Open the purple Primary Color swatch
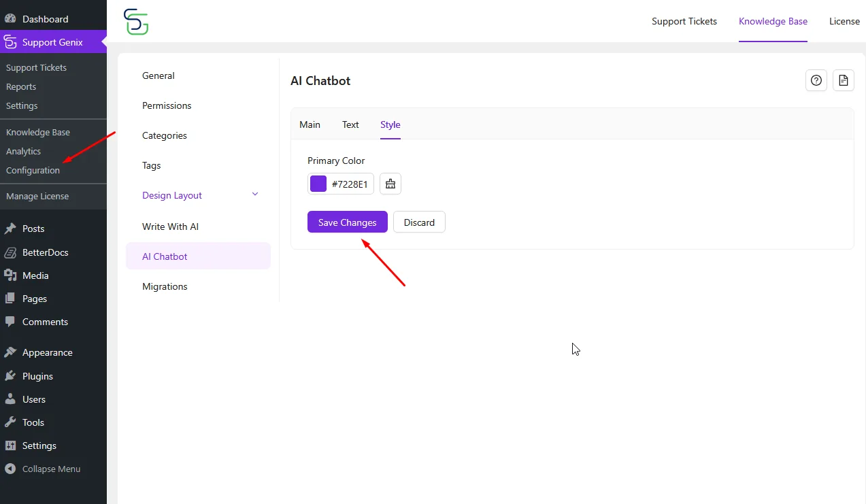Viewport: 866px width, 504px height. pyautogui.click(x=318, y=184)
